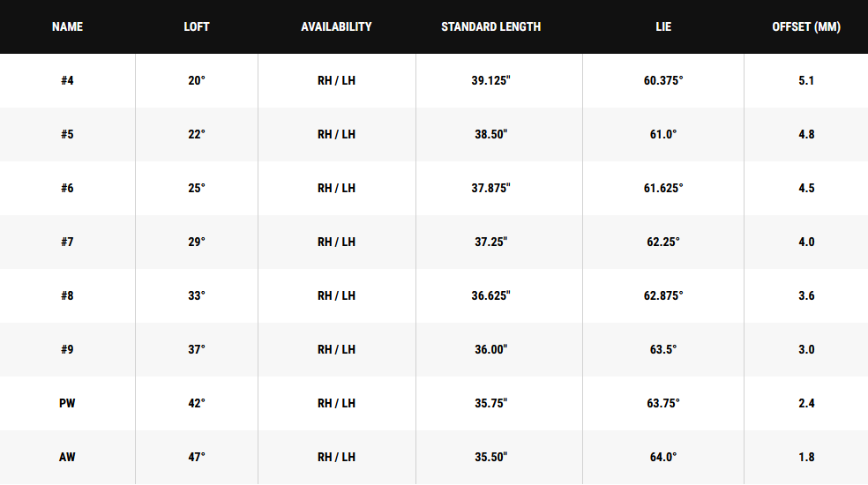Select the #7 iron name cell
Screen dimensions: 868x485
tap(67, 242)
